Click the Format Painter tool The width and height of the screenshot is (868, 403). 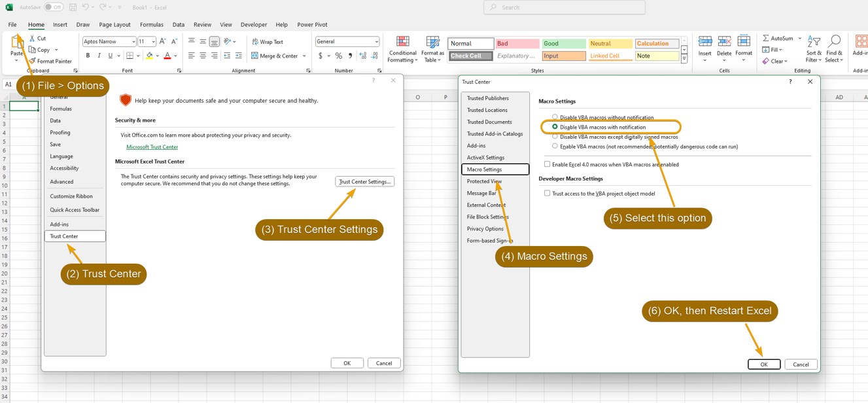pyautogui.click(x=51, y=61)
